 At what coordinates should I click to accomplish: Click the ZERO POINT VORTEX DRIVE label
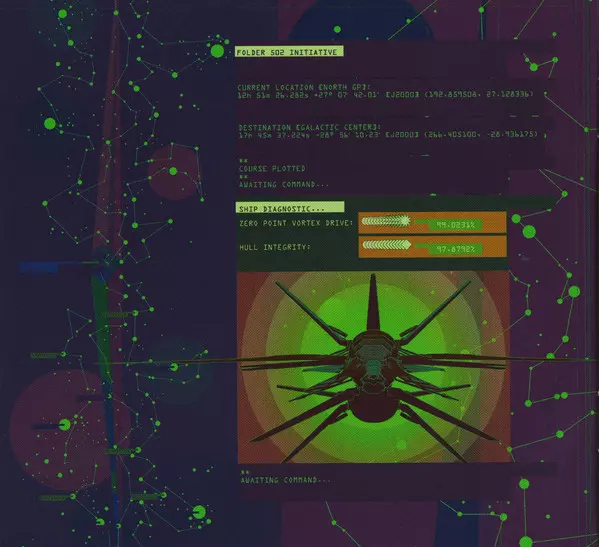(x=296, y=223)
